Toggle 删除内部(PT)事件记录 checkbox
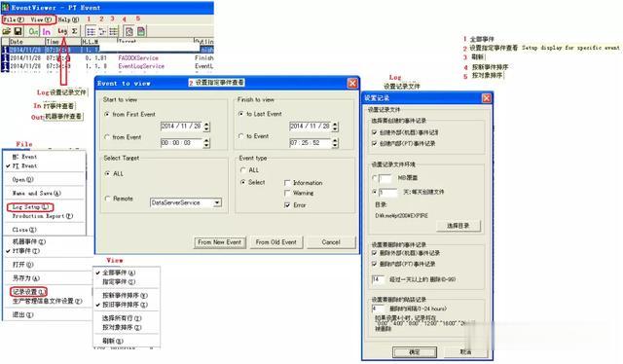623x364 pixels. click(x=374, y=264)
